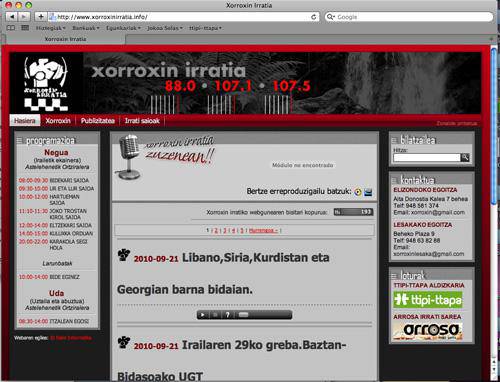Click the Hitza search input box

pos(427,157)
